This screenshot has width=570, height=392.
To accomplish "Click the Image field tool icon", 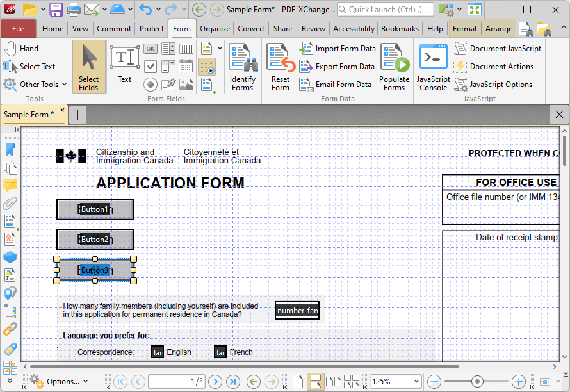I will pyautogui.click(x=186, y=85).
